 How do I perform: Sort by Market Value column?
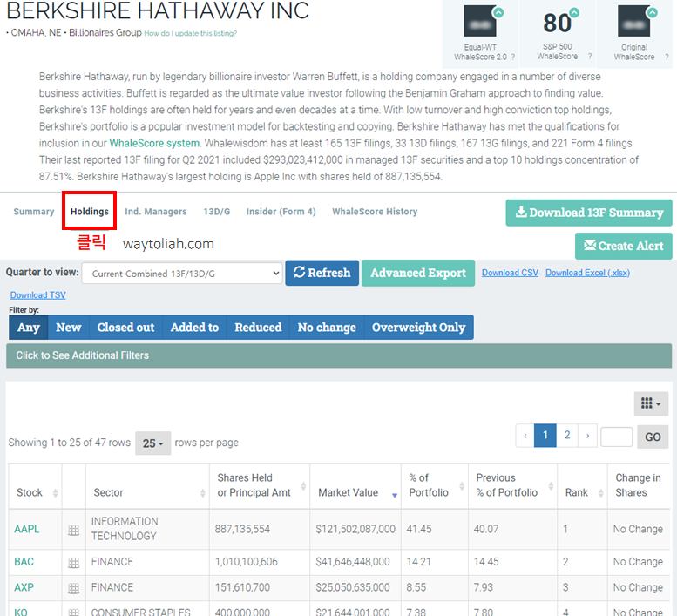tap(355, 486)
